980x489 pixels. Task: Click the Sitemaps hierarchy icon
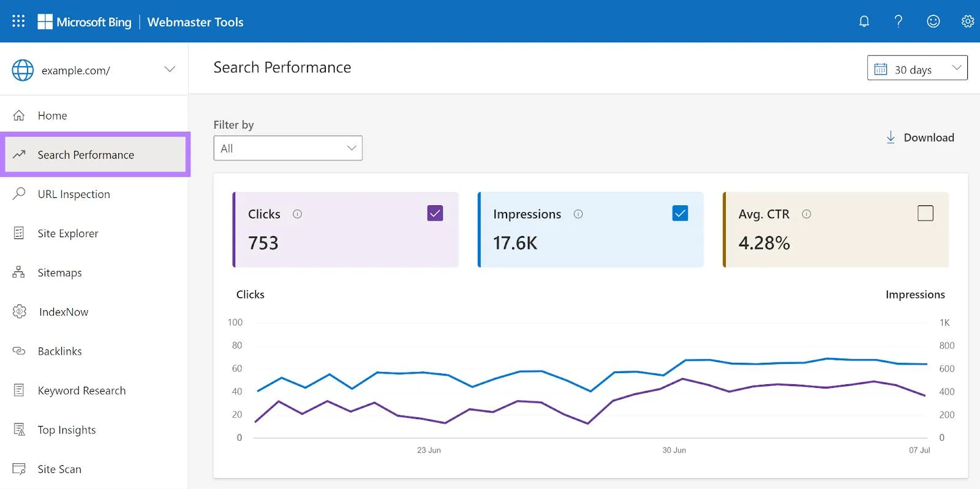pyautogui.click(x=19, y=272)
